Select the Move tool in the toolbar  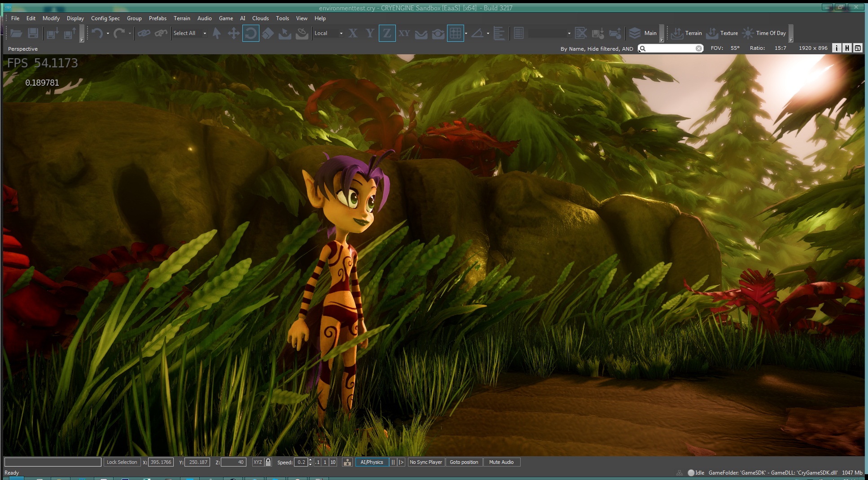(x=233, y=33)
